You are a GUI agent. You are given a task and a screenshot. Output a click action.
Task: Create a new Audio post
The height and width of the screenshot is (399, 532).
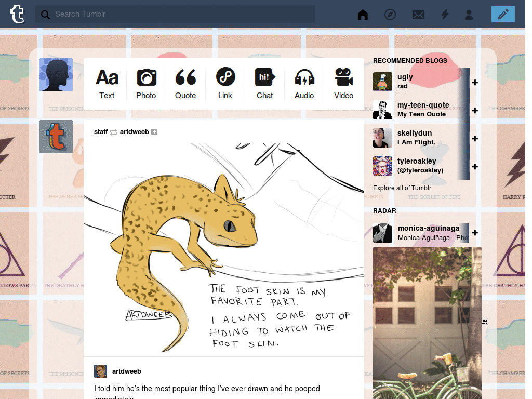click(x=304, y=84)
